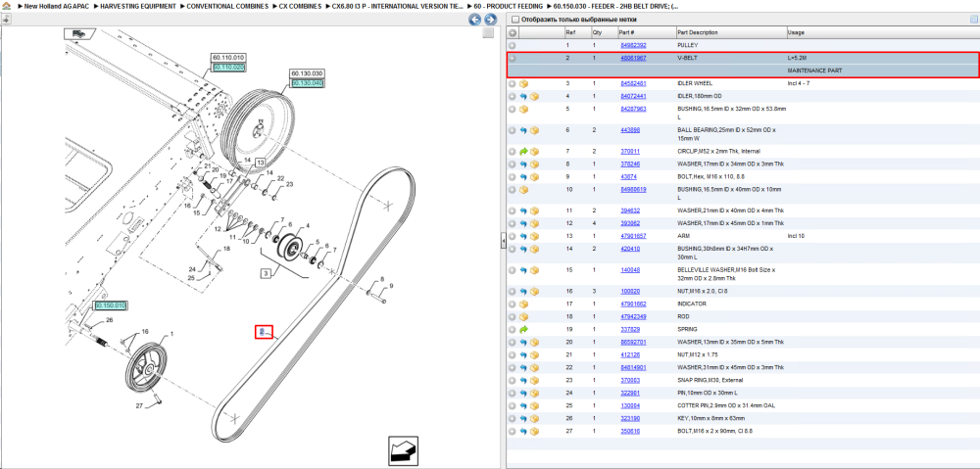Click blue arrow icon in SNAP RING row

(x=523, y=380)
